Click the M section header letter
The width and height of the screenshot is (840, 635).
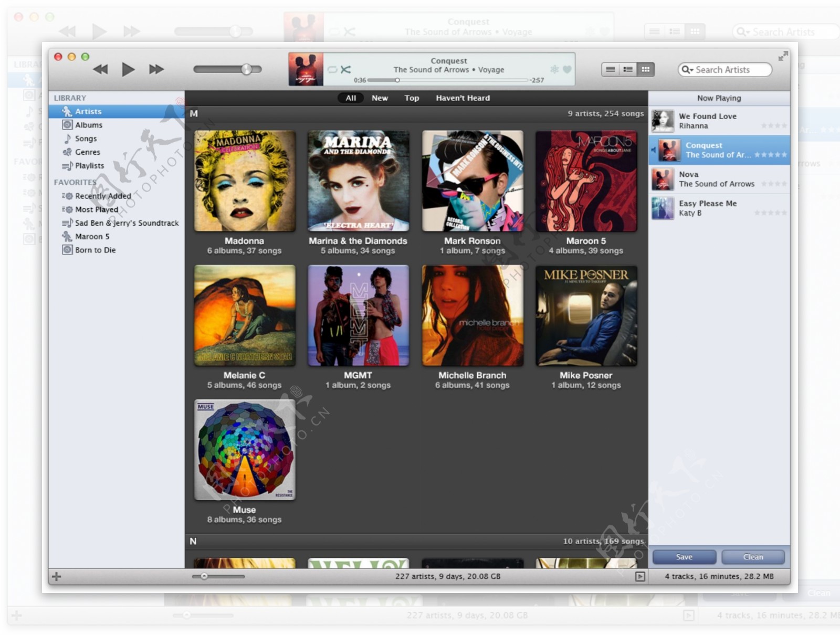(x=194, y=113)
